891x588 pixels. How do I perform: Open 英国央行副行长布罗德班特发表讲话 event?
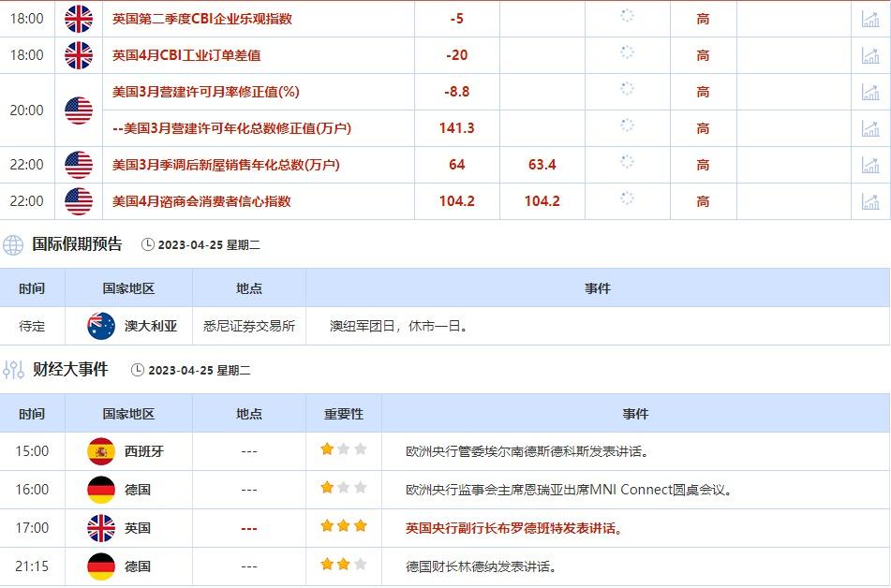coord(514,528)
